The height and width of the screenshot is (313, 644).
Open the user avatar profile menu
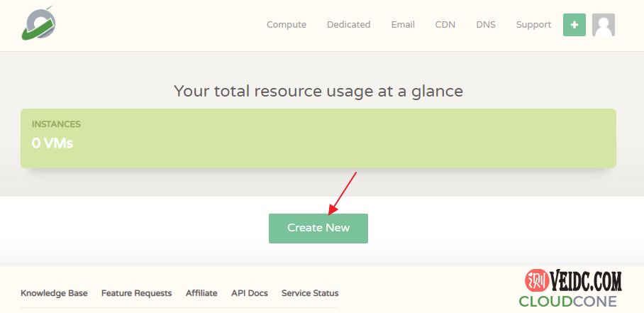tap(603, 25)
